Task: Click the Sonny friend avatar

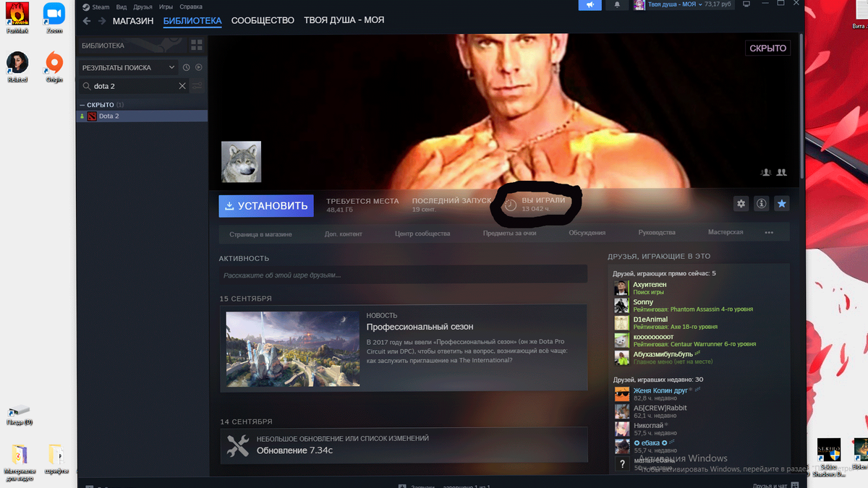Action: [x=621, y=306]
